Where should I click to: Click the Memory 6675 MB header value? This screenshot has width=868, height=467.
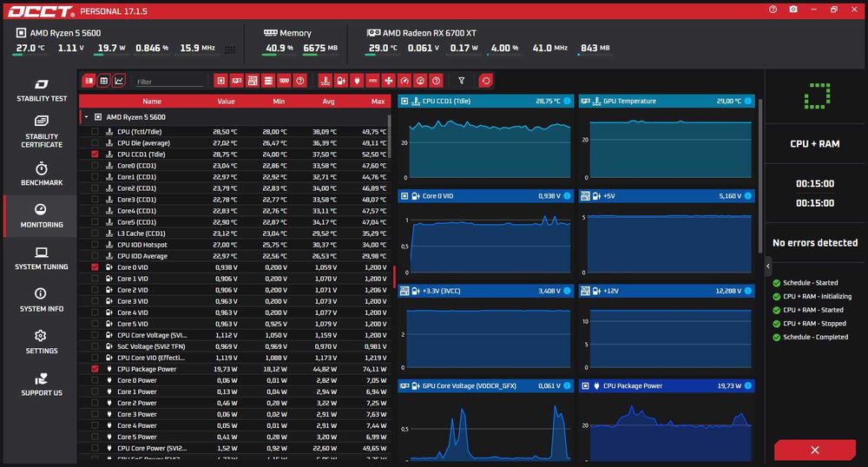(320, 48)
